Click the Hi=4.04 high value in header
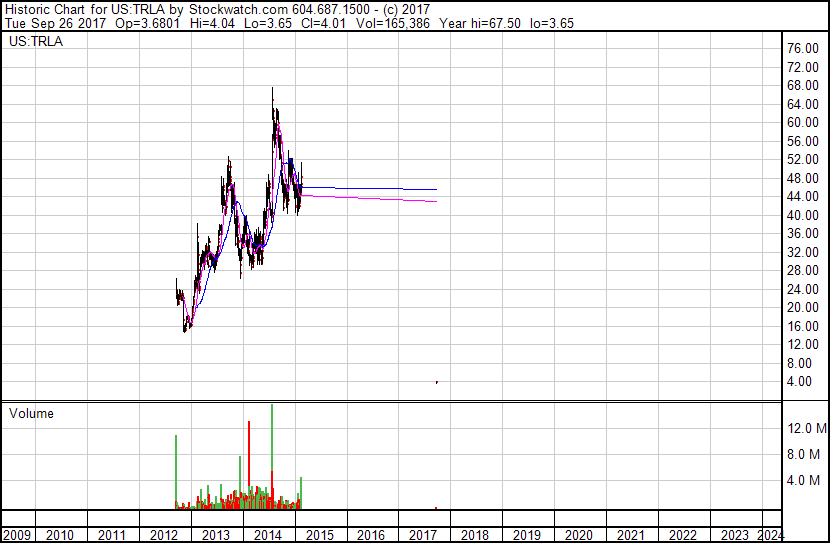Image resolution: width=830 pixels, height=543 pixels. pos(212,23)
